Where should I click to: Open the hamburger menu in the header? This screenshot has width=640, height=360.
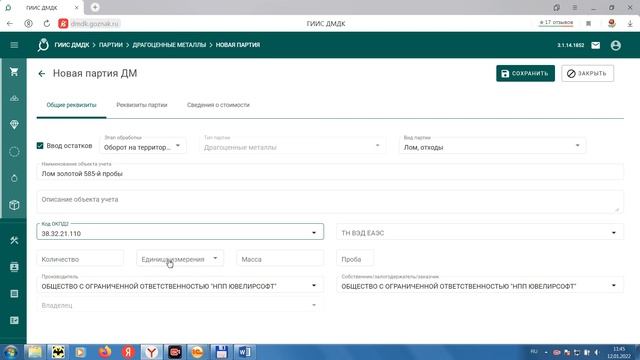[x=14, y=45]
